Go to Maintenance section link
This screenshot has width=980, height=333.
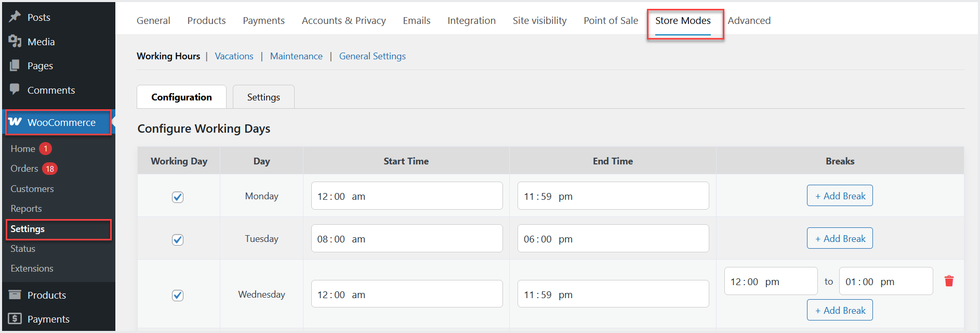pyautogui.click(x=296, y=56)
